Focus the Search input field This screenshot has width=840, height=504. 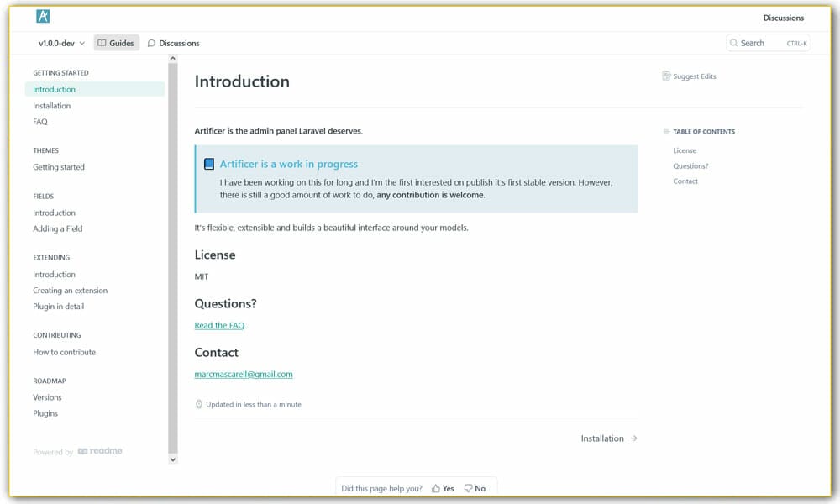(x=760, y=43)
